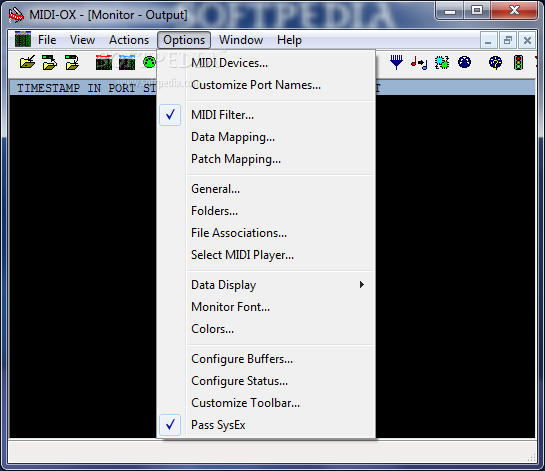Click the red-to-blue note mapping icon
545x471 pixels.
419,63
